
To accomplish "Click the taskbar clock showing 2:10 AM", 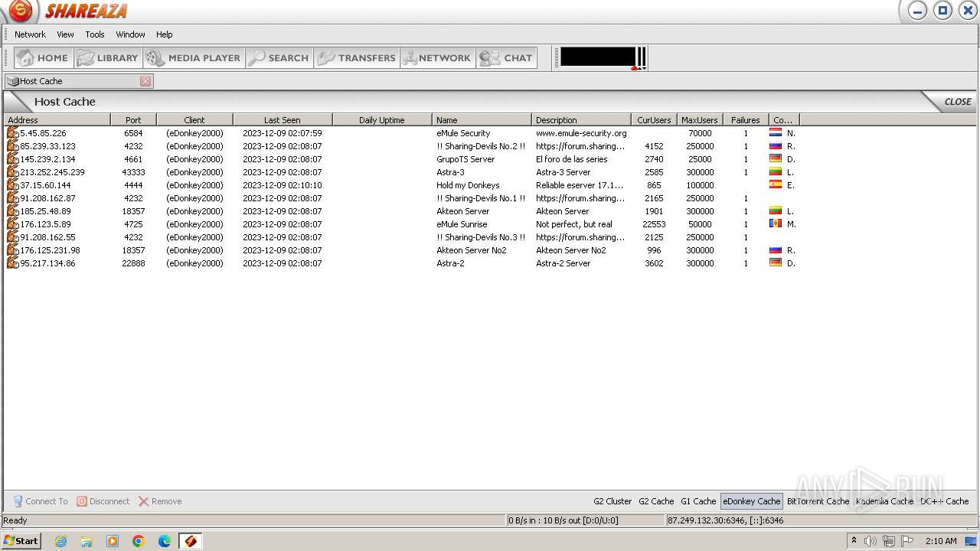I will (x=941, y=541).
